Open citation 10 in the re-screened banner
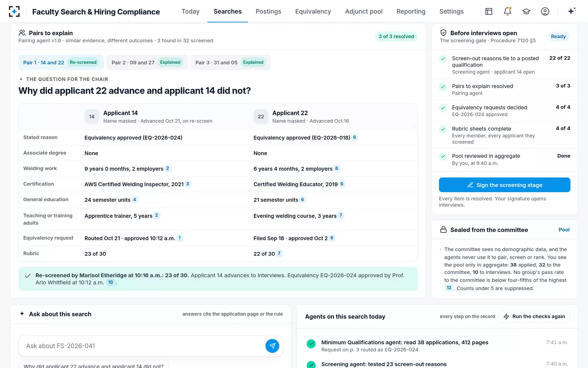Image resolution: width=588 pixels, height=368 pixels. 110,283
